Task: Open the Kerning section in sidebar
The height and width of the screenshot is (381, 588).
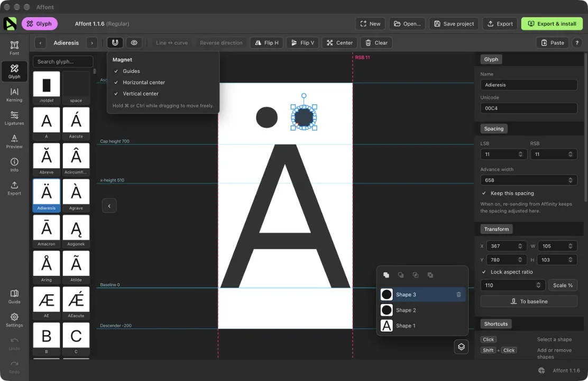Action: [14, 95]
